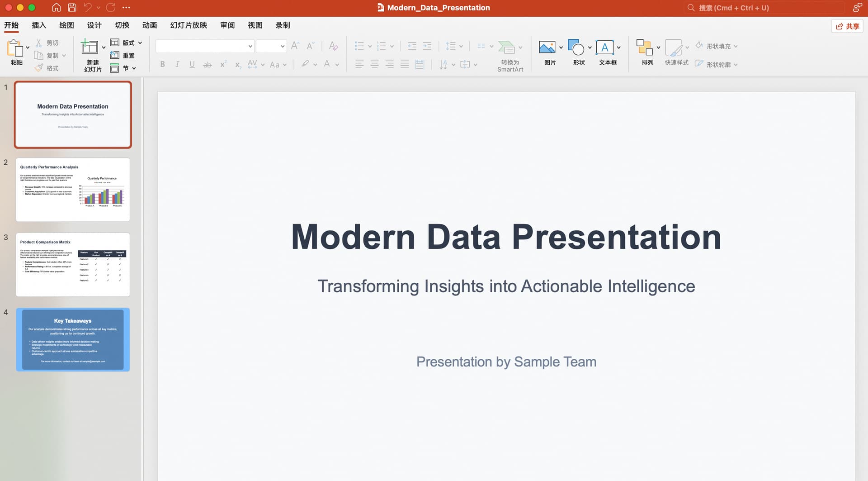868x481 pixels.
Task: Toggle bold formatting button
Action: (x=162, y=65)
